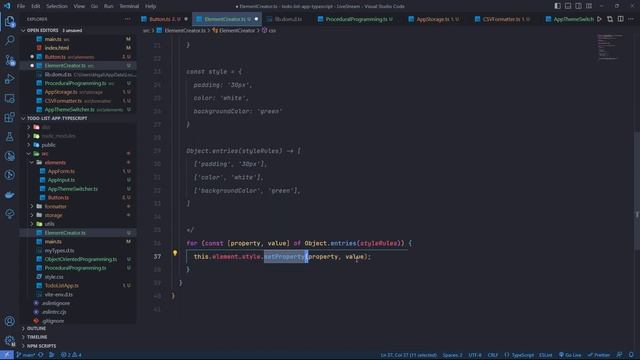Open the Remote Explorer view
640x360 pixels.
(9, 98)
